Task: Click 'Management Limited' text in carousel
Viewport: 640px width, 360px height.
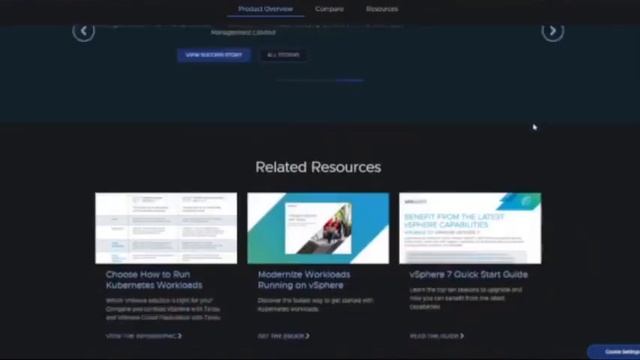Action: [243, 32]
